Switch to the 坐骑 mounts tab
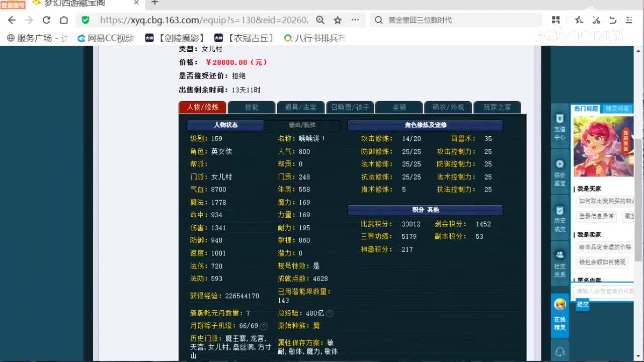 pos(399,107)
